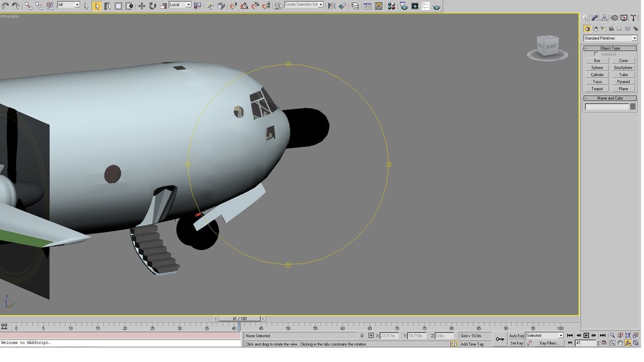Switch to the Display command panel tab
Viewport: 644px width, 362px height.
(x=624, y=17)
